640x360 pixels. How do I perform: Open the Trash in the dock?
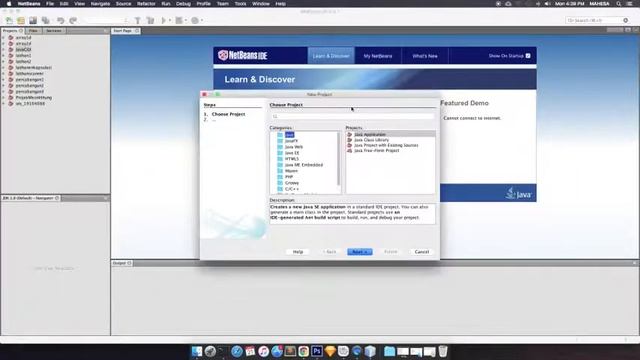pos(443,351)
